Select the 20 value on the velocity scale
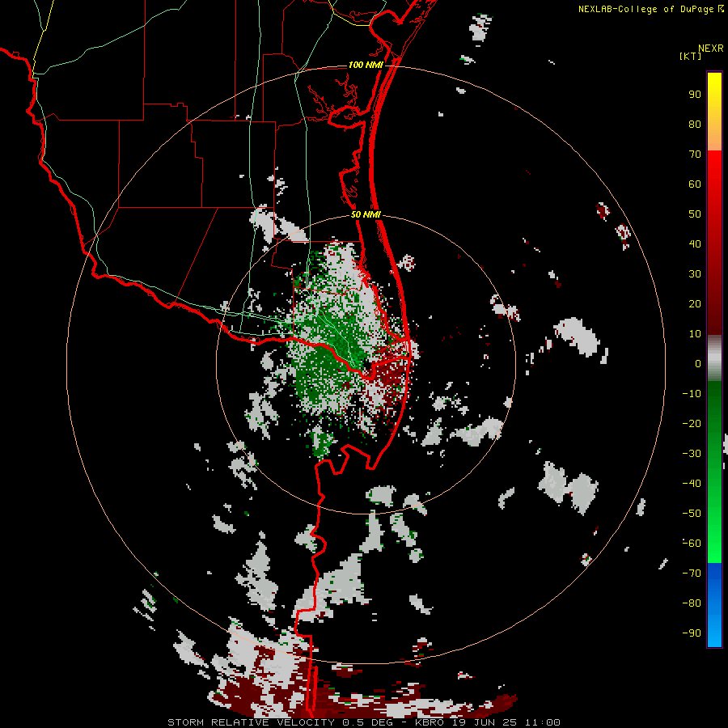This screenshot has height=728, width=728. coord(695,303)
